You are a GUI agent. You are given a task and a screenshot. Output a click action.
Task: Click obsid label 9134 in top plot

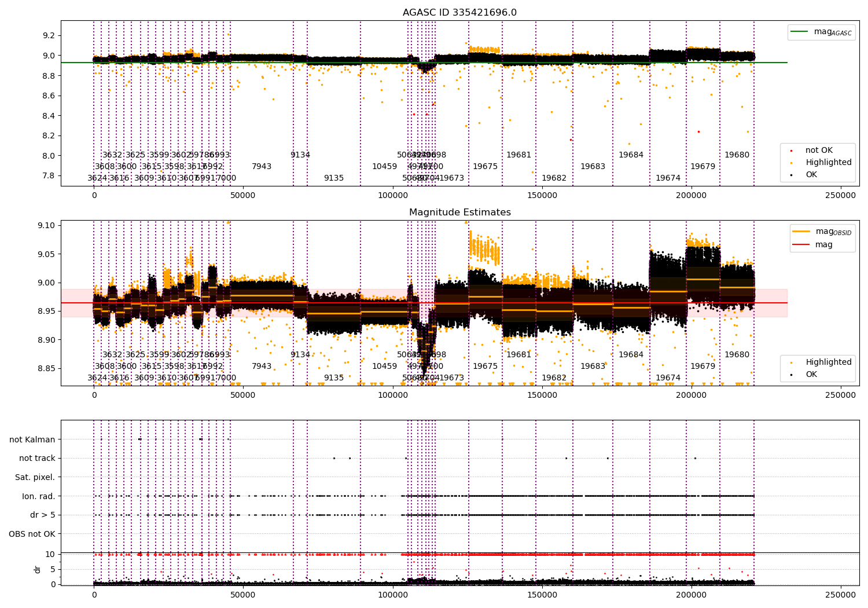point(300,155)
